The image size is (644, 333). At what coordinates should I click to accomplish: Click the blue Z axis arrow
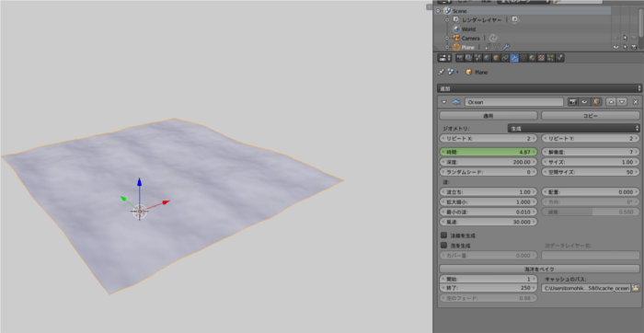click(x=140, y=182)
